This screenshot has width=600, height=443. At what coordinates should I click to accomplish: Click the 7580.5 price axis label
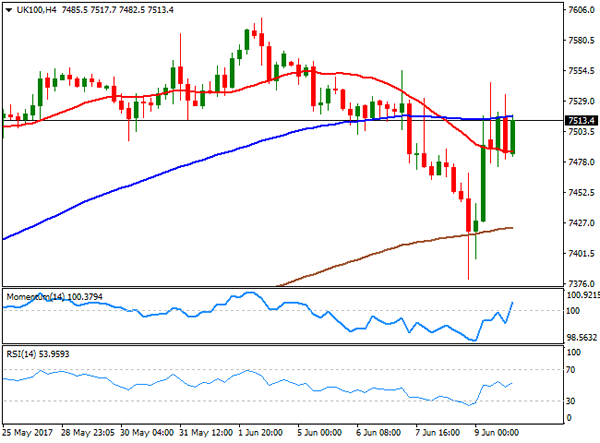581,41
